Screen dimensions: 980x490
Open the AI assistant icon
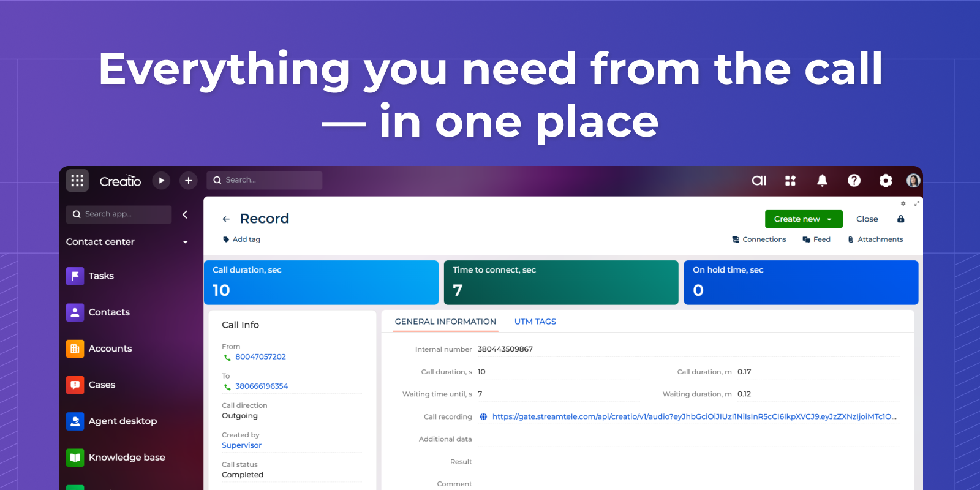pos(759,181)
